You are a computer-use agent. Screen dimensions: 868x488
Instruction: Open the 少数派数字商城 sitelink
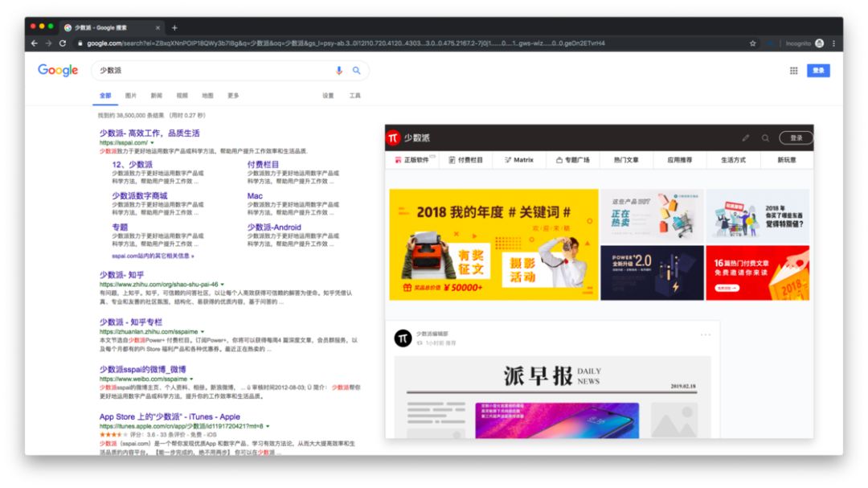(x=140, y=196)
